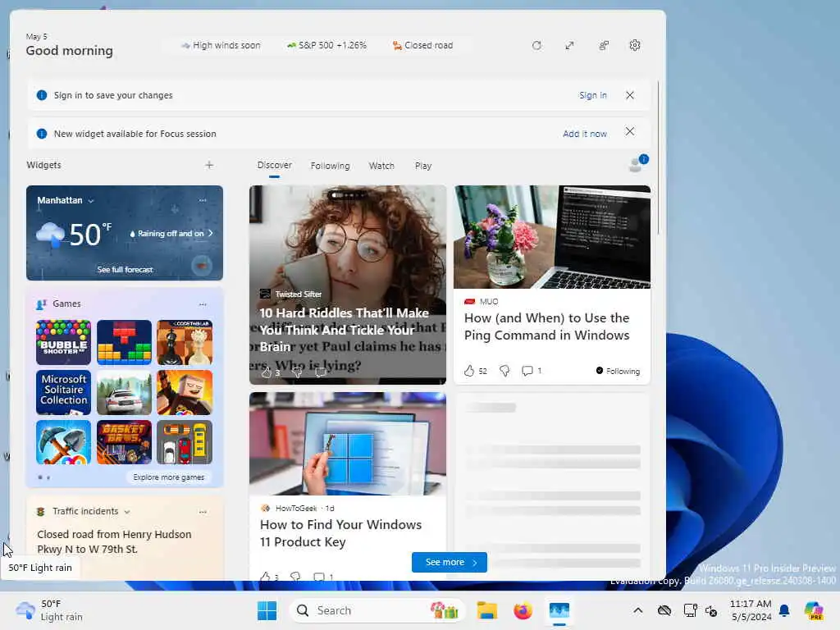Screen dimensions: 840x630
Task: Click the widgets board vertical scrollbar
Action: 658,158
